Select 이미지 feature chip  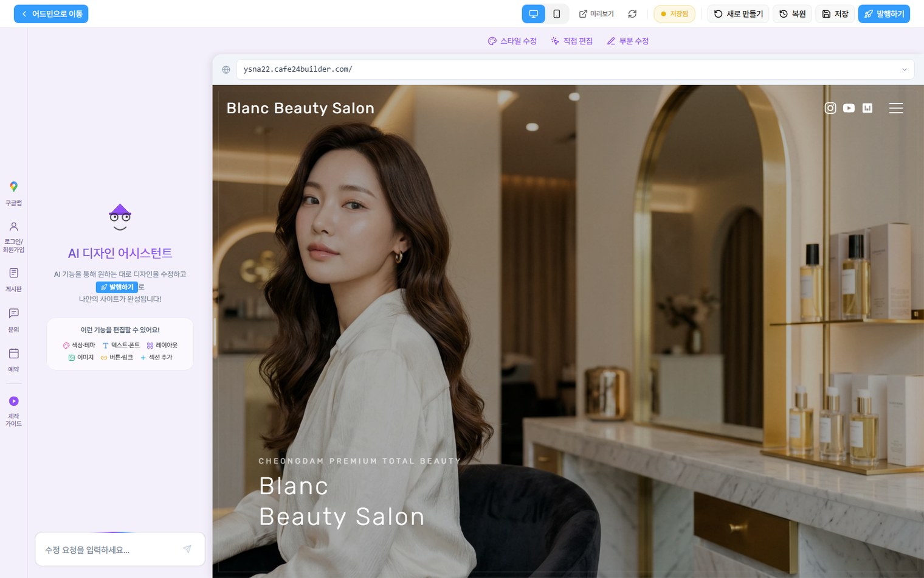pyautogui.click(x=81, y=358)
